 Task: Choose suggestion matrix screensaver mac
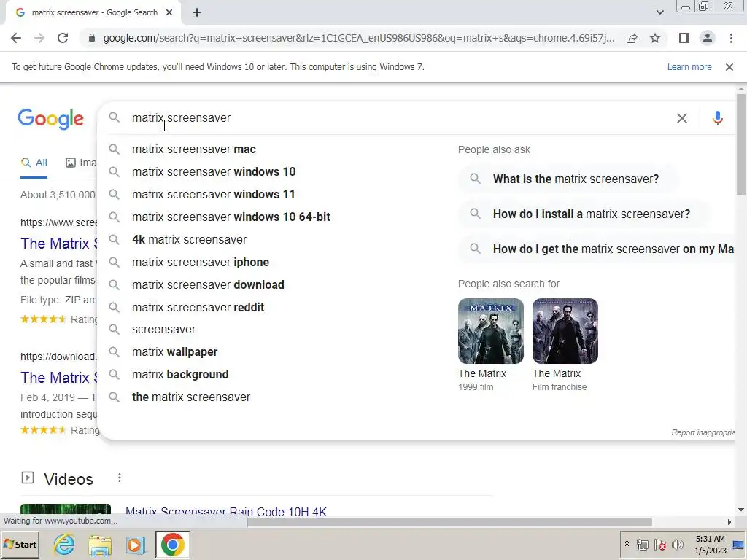[193, 149]
